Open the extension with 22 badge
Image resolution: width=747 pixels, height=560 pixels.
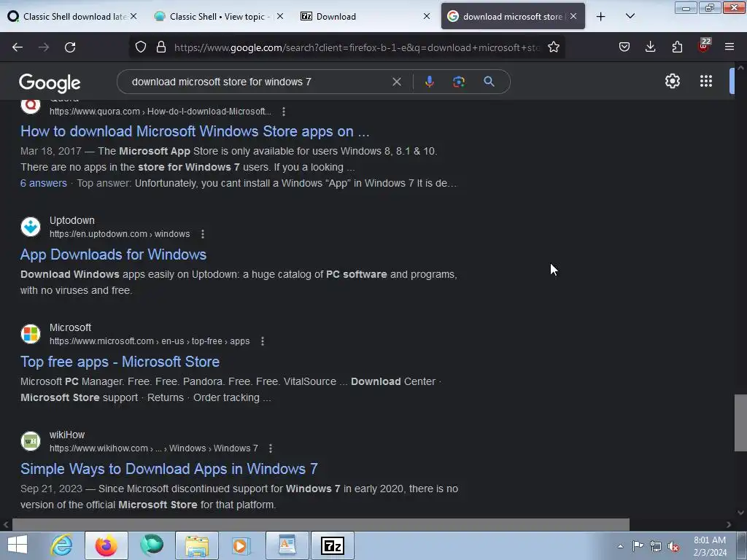[704, 46]
